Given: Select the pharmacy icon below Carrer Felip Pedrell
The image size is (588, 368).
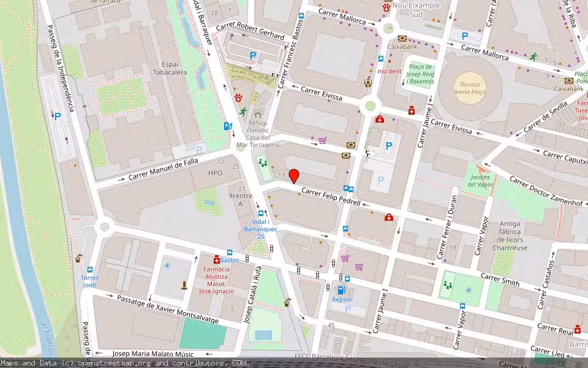Looking at the screenshot, I should pyautogui.click(x=389, y=217).
